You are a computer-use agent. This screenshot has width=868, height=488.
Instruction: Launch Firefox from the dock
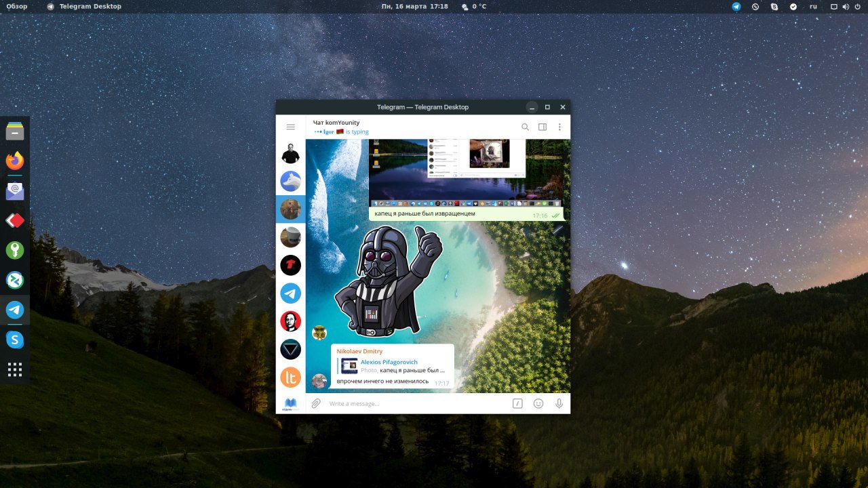click(x=15, y=161)
